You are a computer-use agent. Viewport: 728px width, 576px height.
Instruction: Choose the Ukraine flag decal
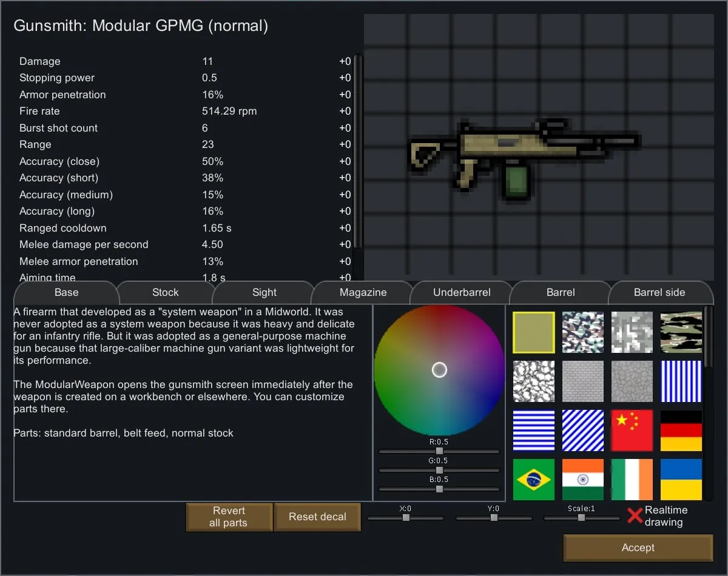[x=681, y=480]
